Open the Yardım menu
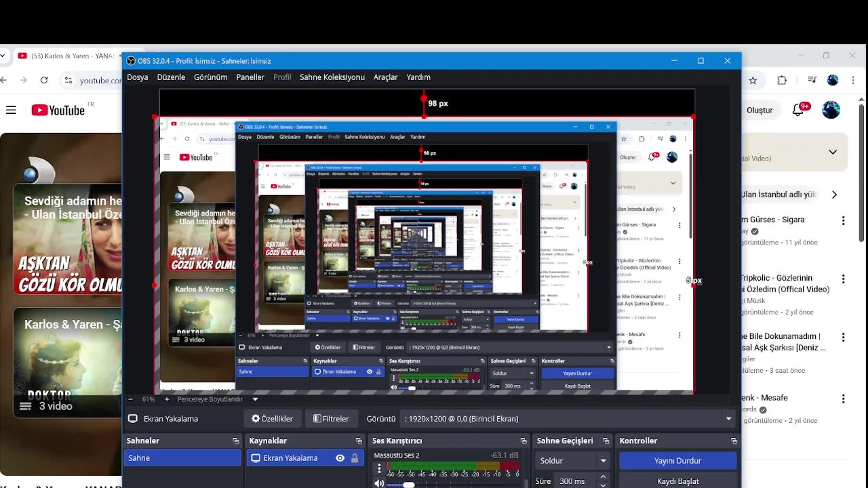The width and height of the screenshot is (868, 488). [x=418, y=77]
